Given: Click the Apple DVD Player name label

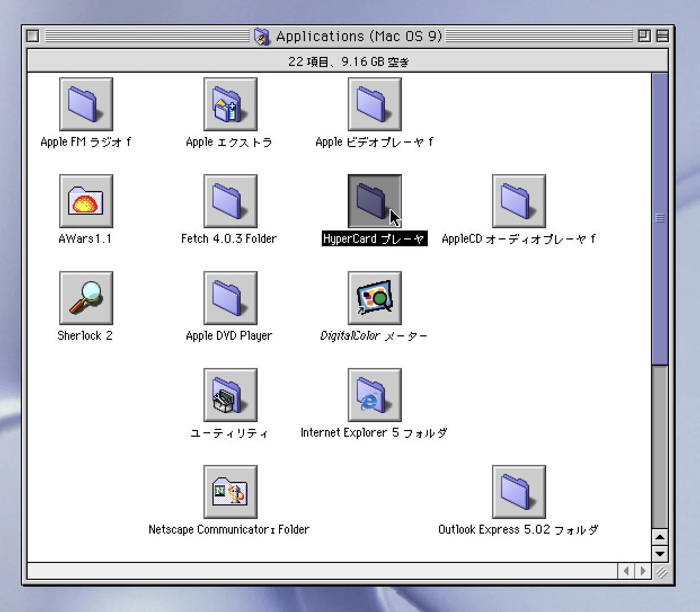Looking at the screenshot, I should click(229, 336).
